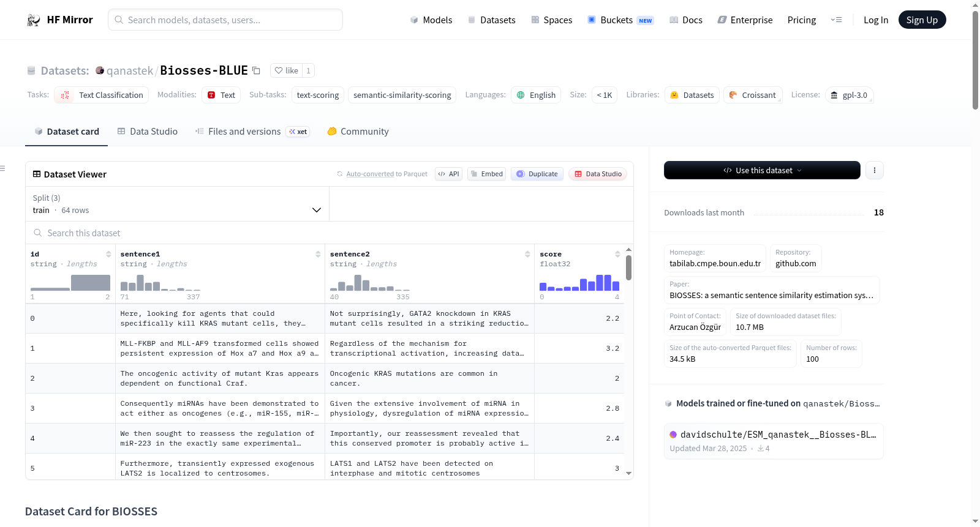Open the tabilab.cmpe.boun.edu.tr homepage link
Viewport: 980px width, 527px height.
(x=715, y=263)
